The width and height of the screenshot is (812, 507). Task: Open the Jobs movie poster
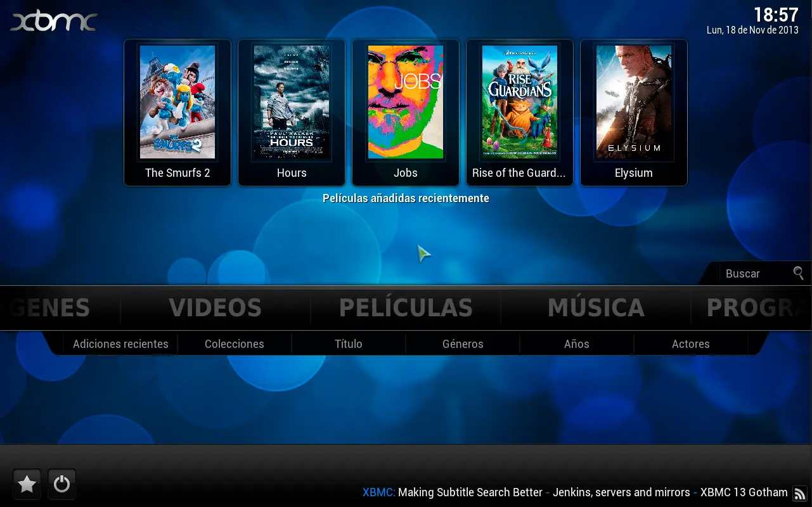coord(406,102)
